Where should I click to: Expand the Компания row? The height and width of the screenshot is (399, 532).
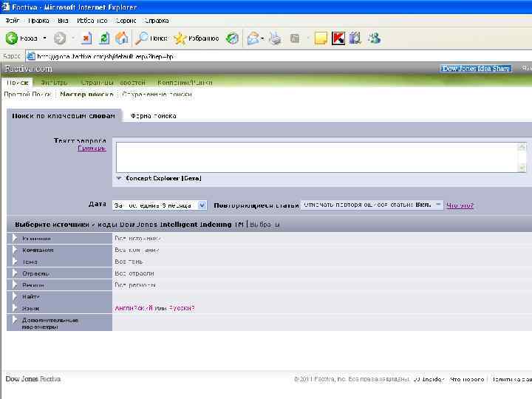pyautogui.click(x=15, y=250)
